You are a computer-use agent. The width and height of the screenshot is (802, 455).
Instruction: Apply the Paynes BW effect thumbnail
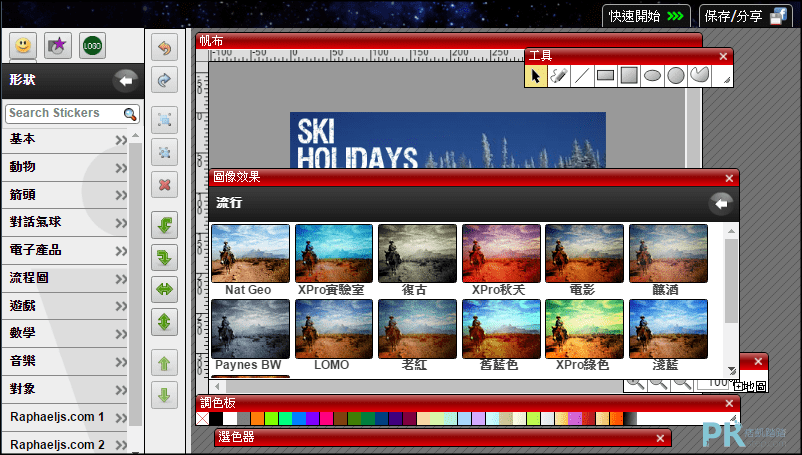point(250,329)
